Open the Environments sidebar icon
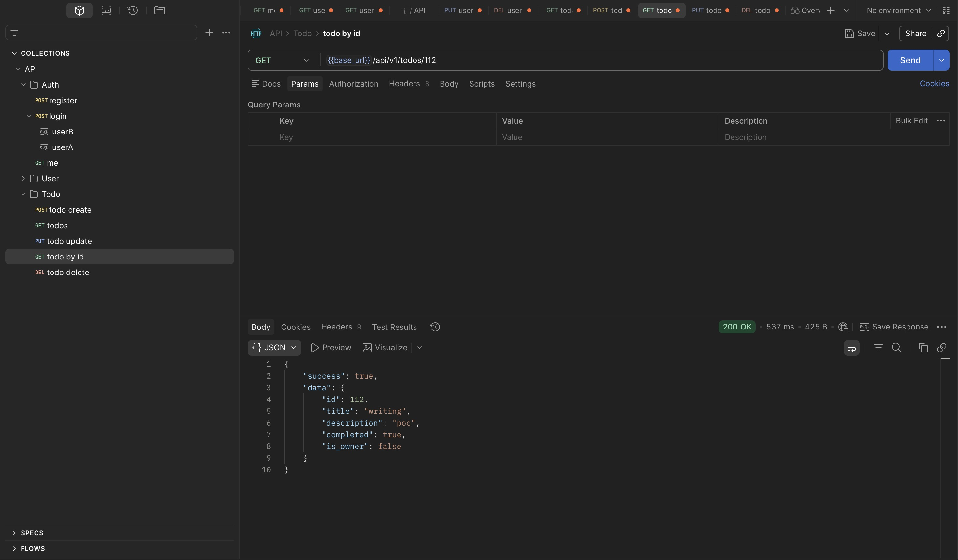958x560 pixels. pos(106,10)
